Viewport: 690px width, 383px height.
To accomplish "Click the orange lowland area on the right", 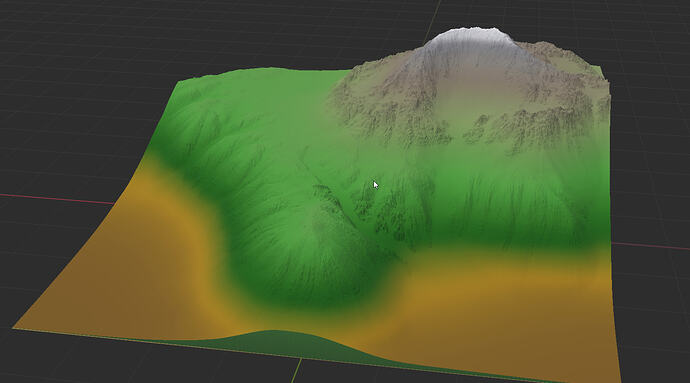I will [506, 308].
